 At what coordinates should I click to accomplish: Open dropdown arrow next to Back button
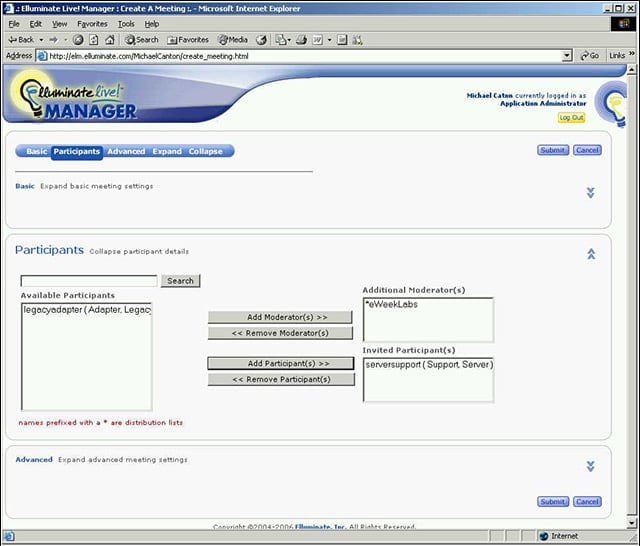pos(41,40)
